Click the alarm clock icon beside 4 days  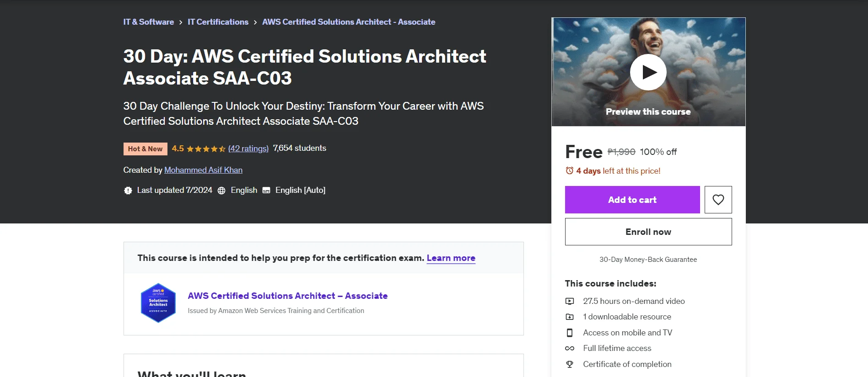pyautogui.click(x=569, y=170)
